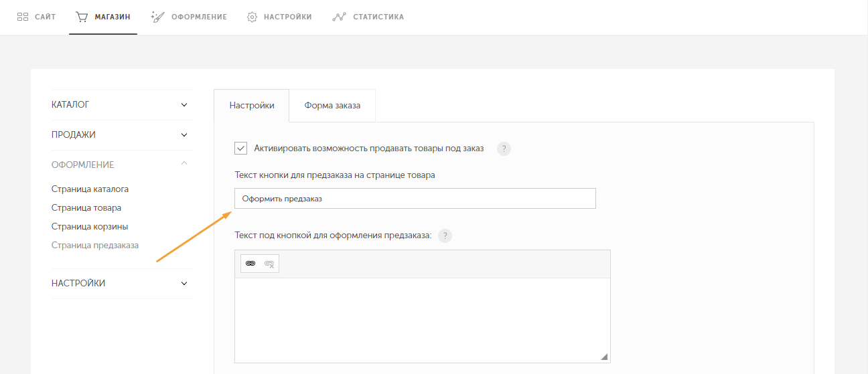Show help for text under button

pos(445,236)
